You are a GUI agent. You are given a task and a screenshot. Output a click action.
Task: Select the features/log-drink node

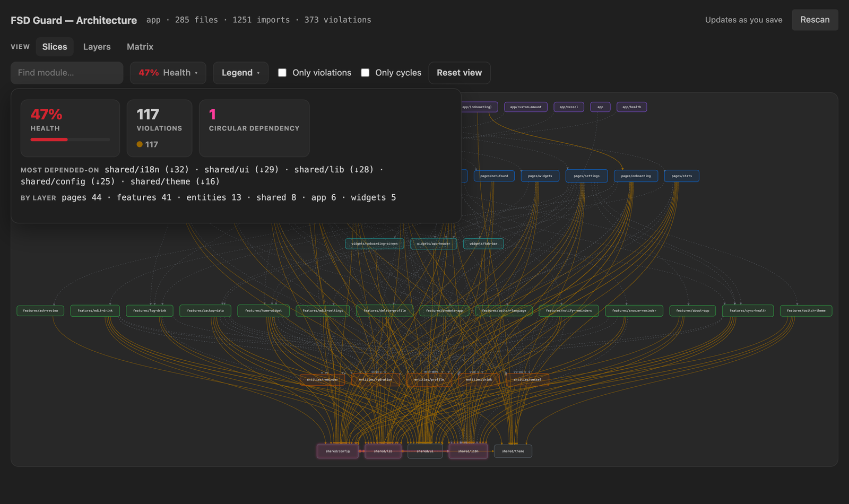[150, 311]
